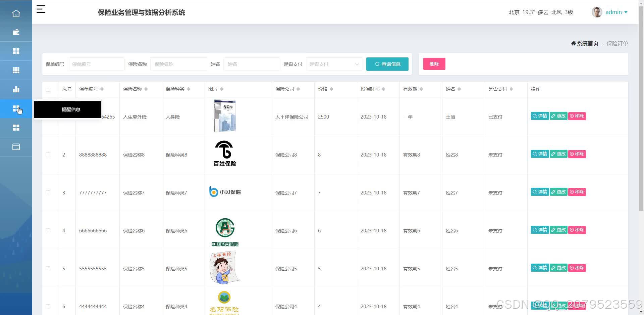Viewport: 644px width, 315px height.
Task: Select the wallet icon in the sidebar
Action: pos(16,32)
